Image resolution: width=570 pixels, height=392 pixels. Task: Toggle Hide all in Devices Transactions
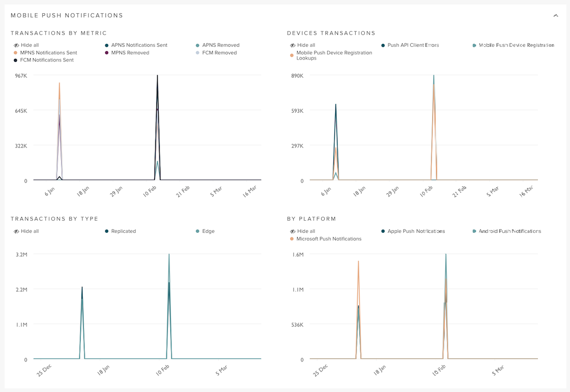pos(302,45)
